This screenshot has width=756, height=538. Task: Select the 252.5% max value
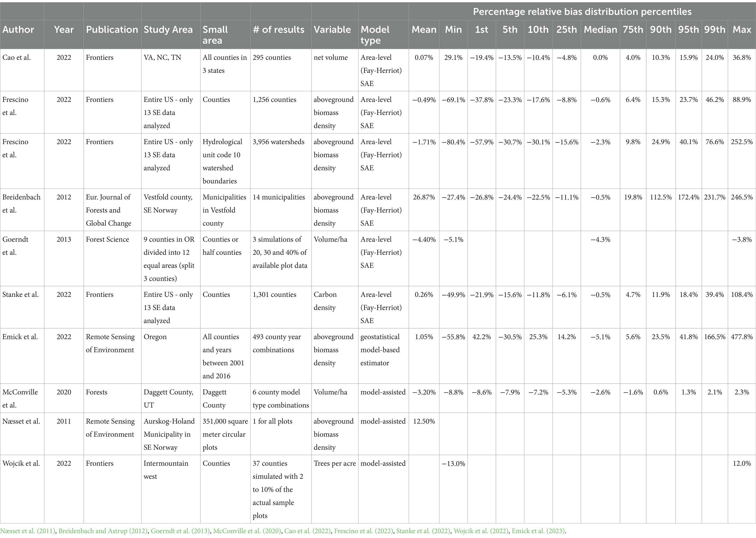tap(742, 142)
